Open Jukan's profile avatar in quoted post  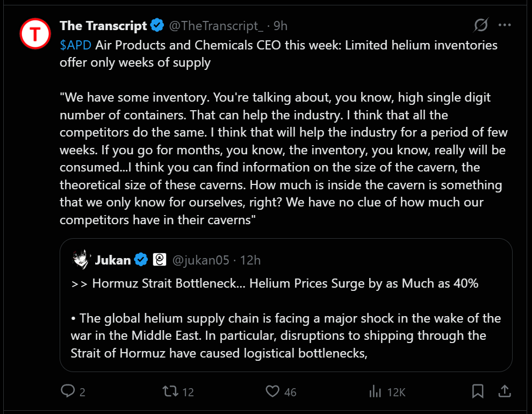81,260
